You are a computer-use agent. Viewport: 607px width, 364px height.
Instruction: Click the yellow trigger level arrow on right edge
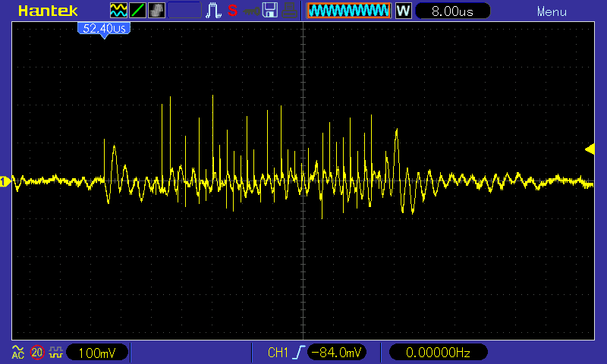pyautogui.click(x=590, y=149)
